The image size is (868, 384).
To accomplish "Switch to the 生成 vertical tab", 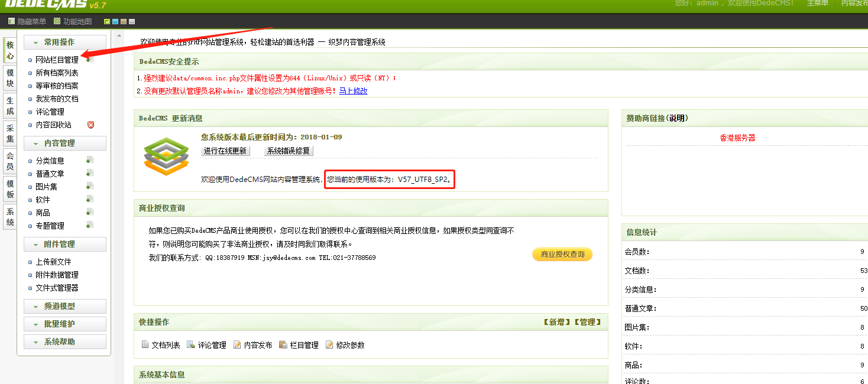I will [10, 106].
